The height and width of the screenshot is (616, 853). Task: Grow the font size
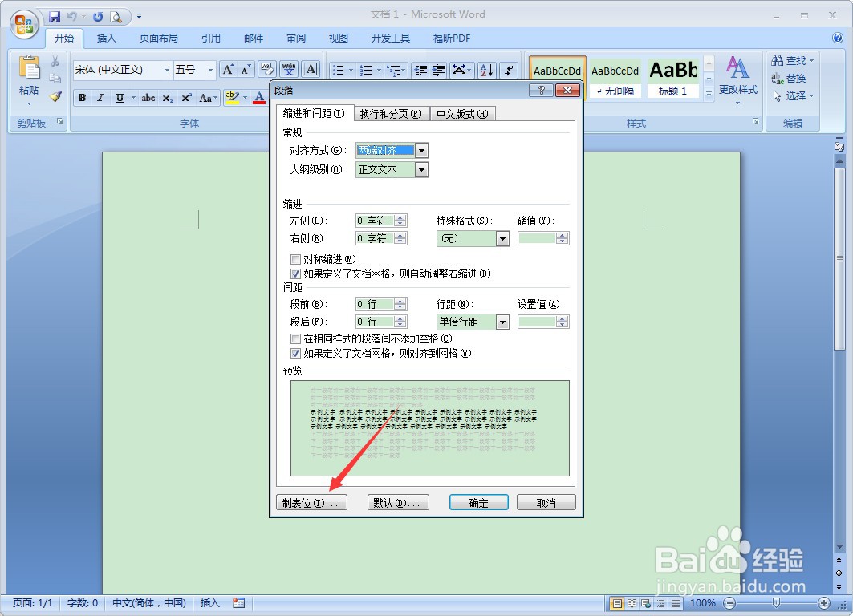(229, 70)
